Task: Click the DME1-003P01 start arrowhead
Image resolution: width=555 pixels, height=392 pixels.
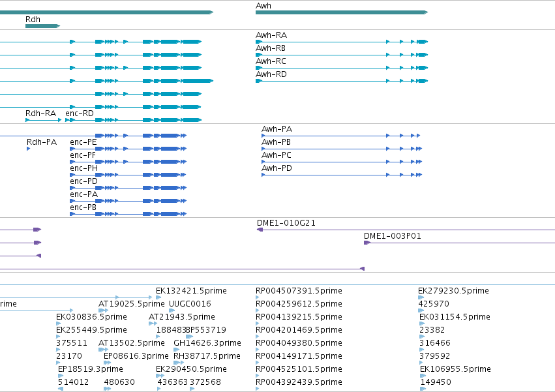Action: pos(367,243)
